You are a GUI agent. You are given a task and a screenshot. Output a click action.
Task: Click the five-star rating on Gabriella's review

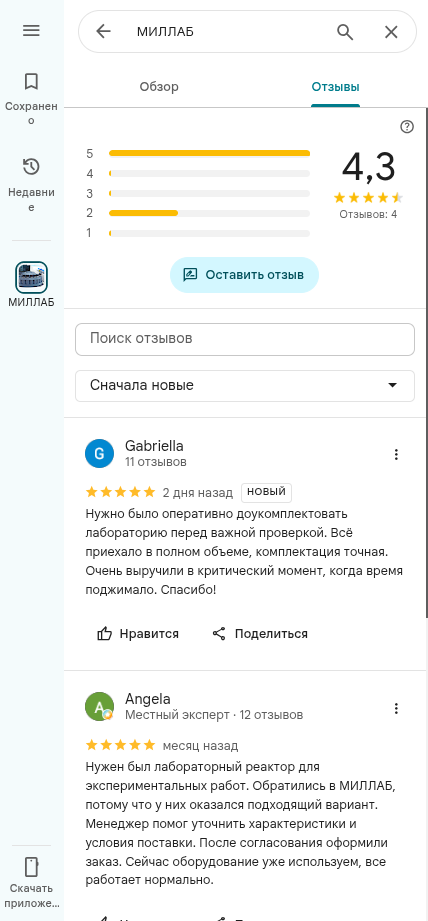tap(120, 492)
